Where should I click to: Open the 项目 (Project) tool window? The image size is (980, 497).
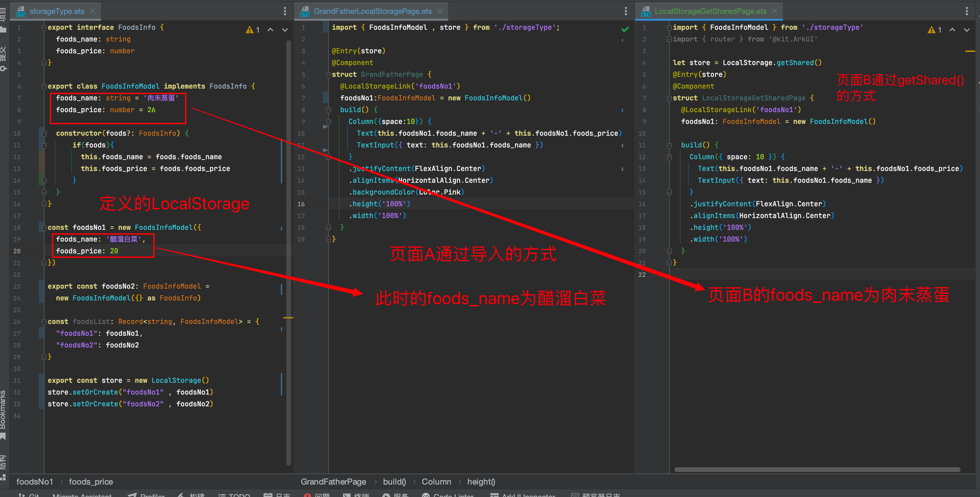tap(3, 20)
